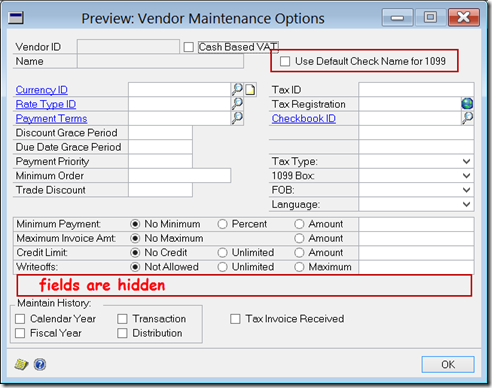Screen dimensions: 492x388
Task: Maximize the Vendor Maintenance Options window
Action: 430,17
